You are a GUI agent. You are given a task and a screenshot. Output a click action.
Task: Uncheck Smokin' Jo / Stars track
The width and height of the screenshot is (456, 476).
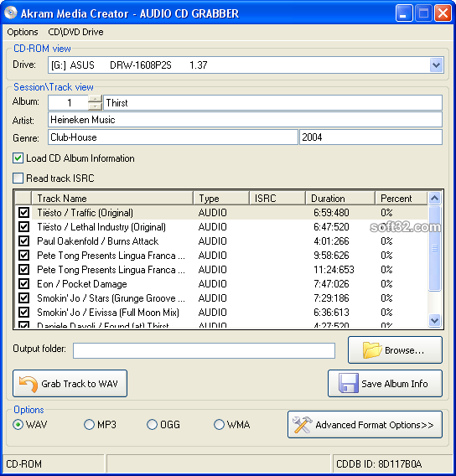24,298
